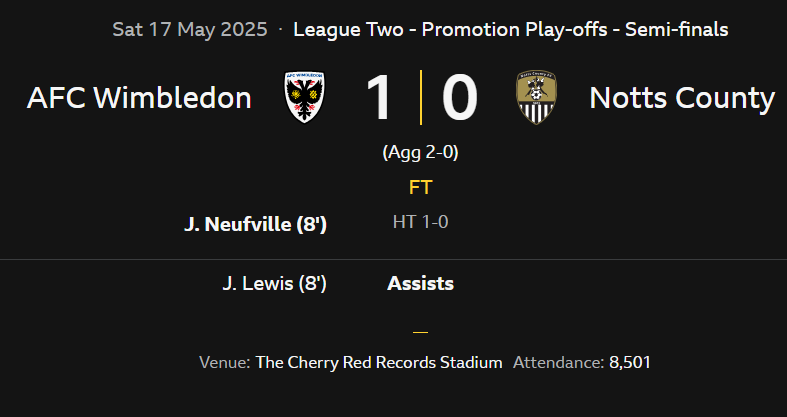Click the Attendance label
The image size is (787, 417).
click(558, 362)
